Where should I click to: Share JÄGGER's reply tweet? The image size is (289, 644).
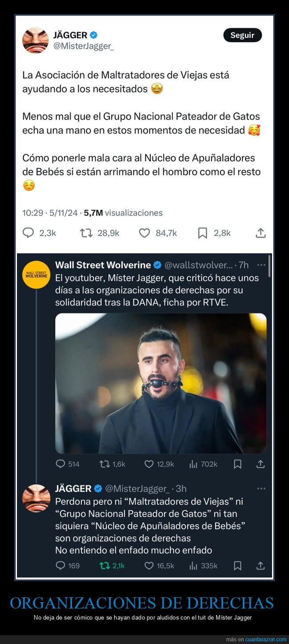[x=261, y=565]
